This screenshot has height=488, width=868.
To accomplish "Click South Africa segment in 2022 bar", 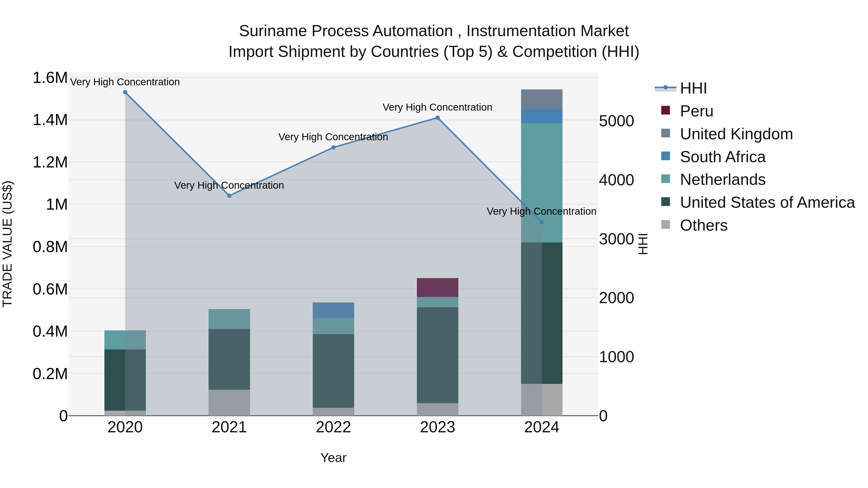I will coord(333,310).
